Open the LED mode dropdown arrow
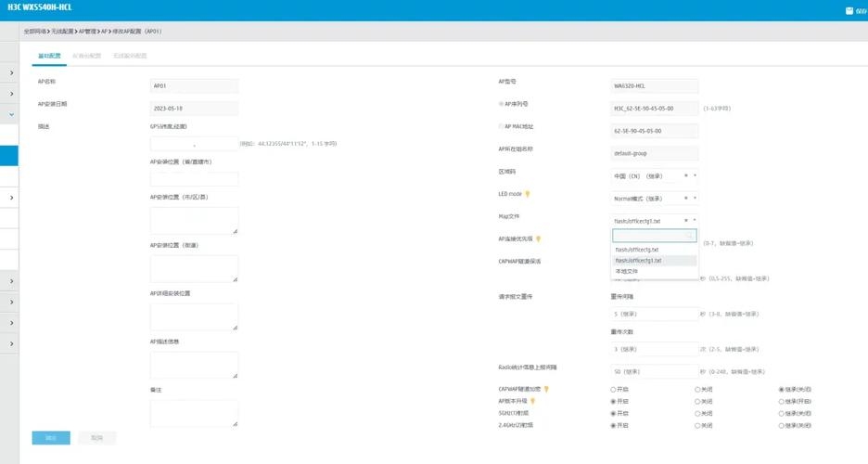 tap(695, 198)
